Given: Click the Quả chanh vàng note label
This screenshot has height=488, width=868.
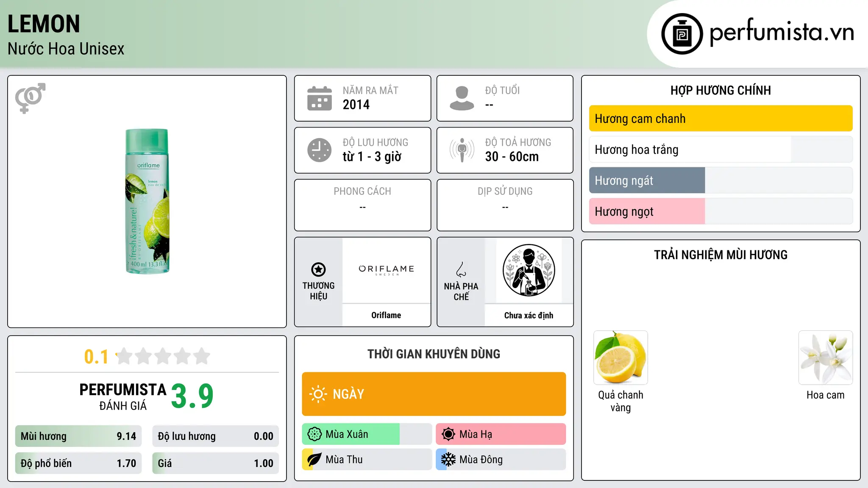Looking at the screenshot, I should [620, 401].
